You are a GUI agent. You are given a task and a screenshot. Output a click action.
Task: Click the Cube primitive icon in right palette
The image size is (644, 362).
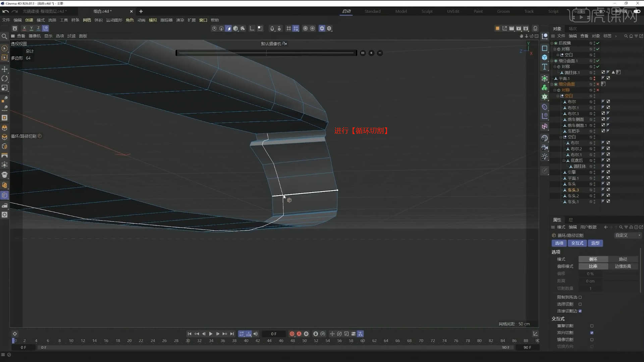[545, 57]
